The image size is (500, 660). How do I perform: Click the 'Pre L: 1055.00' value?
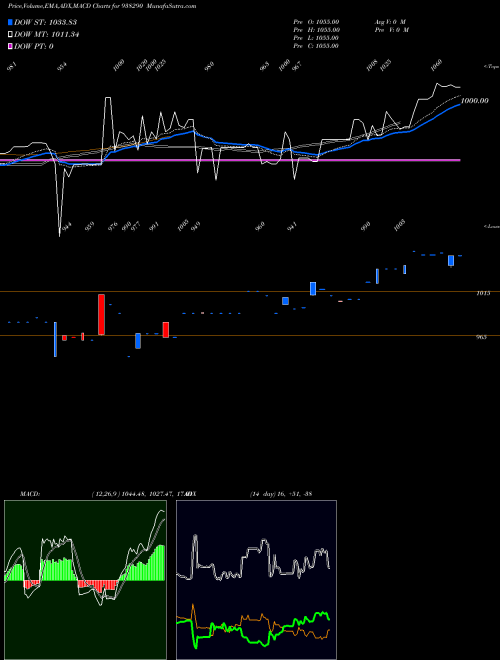point(316,38)
